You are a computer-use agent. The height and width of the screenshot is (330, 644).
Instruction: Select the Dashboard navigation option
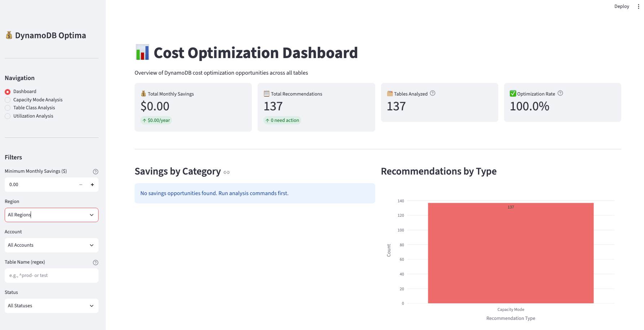point(21,92)
